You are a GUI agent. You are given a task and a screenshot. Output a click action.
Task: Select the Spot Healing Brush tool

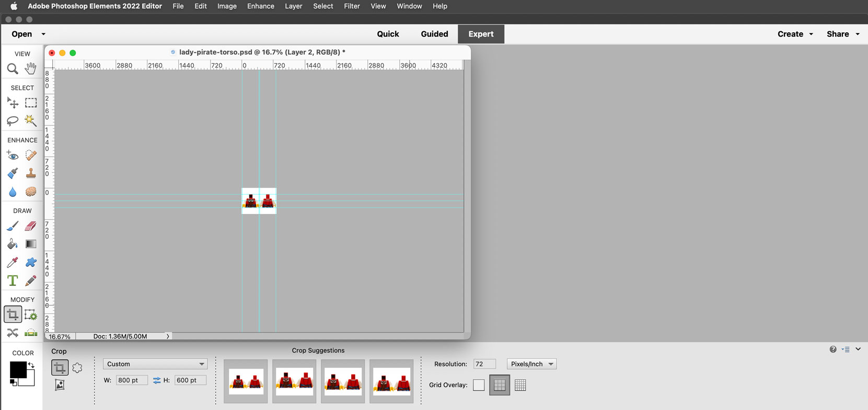[31, 155]
